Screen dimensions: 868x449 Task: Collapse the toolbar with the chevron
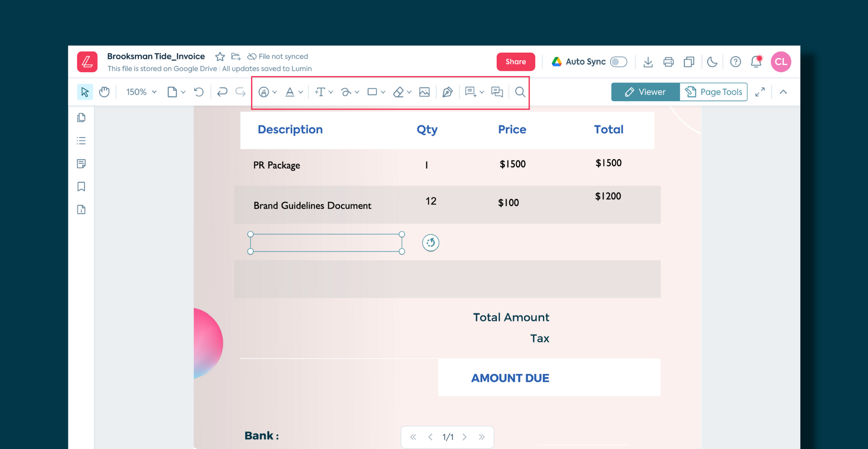coord(783,92)
